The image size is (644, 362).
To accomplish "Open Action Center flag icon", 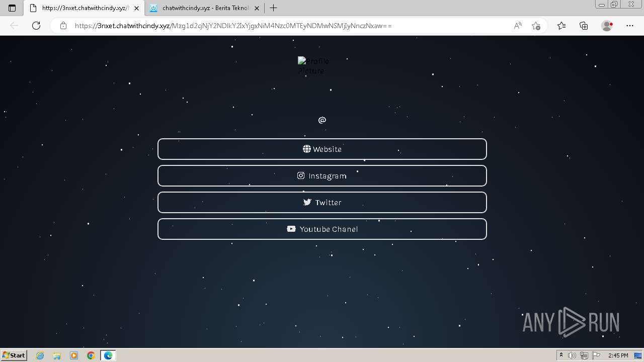I will [596, 355].
